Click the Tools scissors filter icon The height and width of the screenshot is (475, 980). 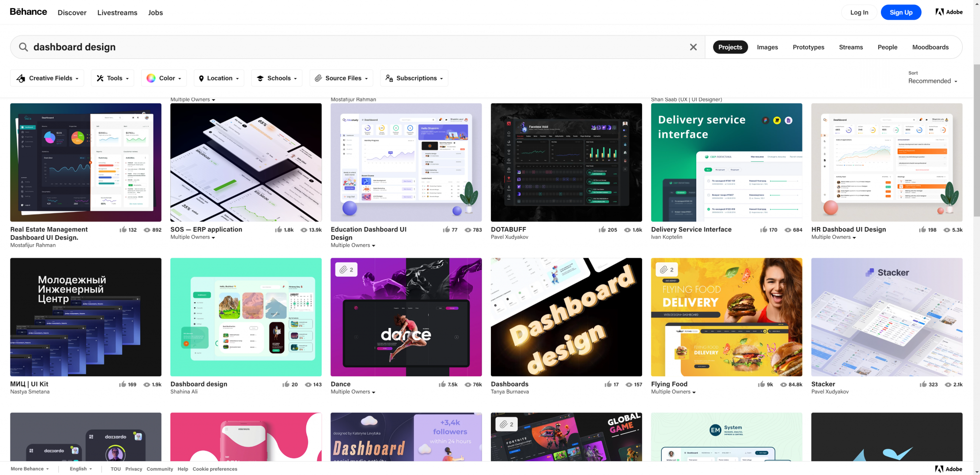[x=100, y=78]
